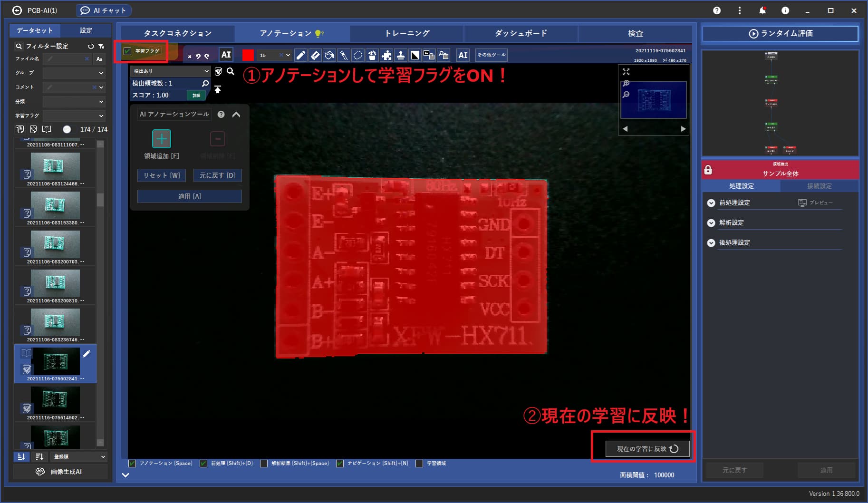Toggle アノテーション [Space] checkbox
This screenshot has width=868, height=503.
point(132,464)
